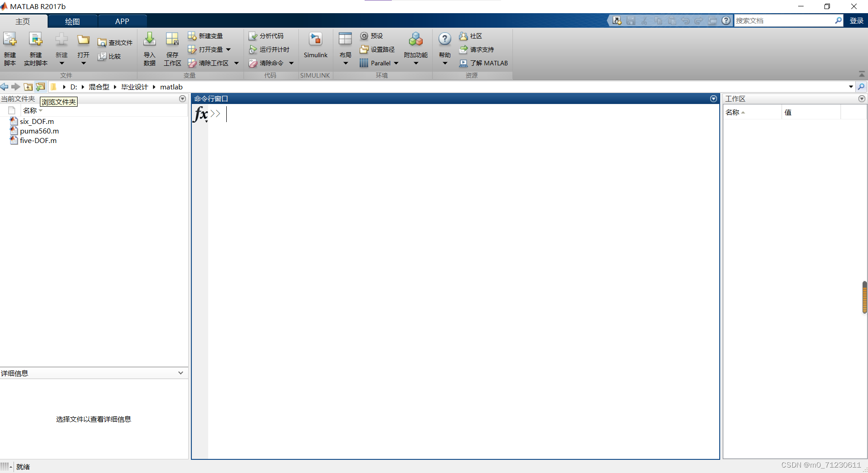The height and width of the screenshot is (473, 868).
Task: Click New Variable (新建变量)
Action: [205, 36]
